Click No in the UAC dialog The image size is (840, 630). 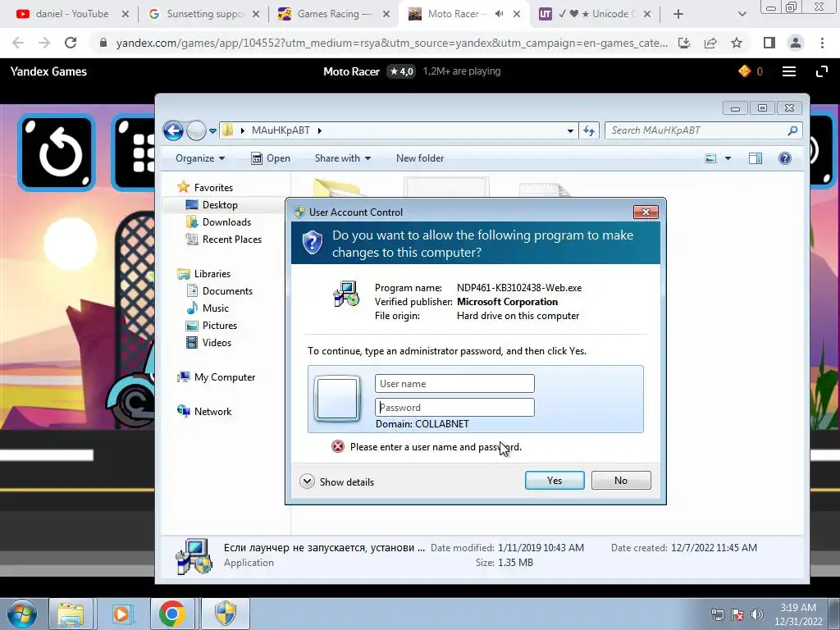click(621, 481)
